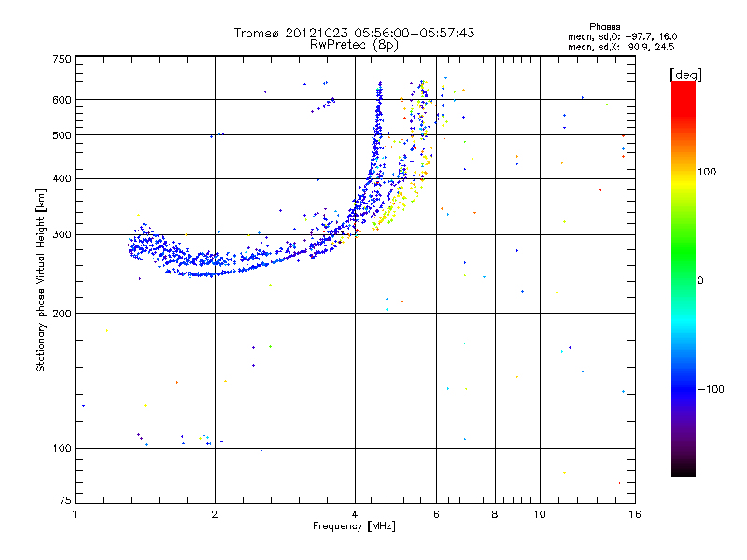Click x-axis tick label '4'
This screenshot has width=747, height=560.
[355, 514]
